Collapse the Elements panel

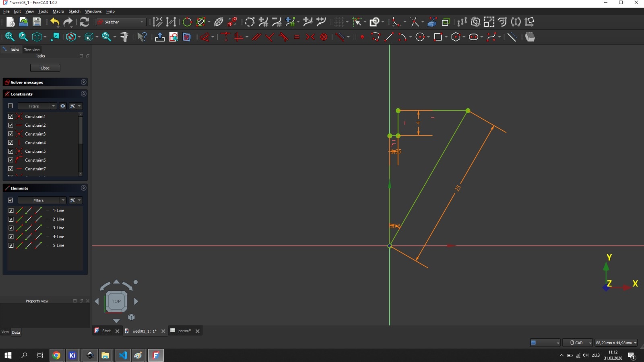point(84,188)
